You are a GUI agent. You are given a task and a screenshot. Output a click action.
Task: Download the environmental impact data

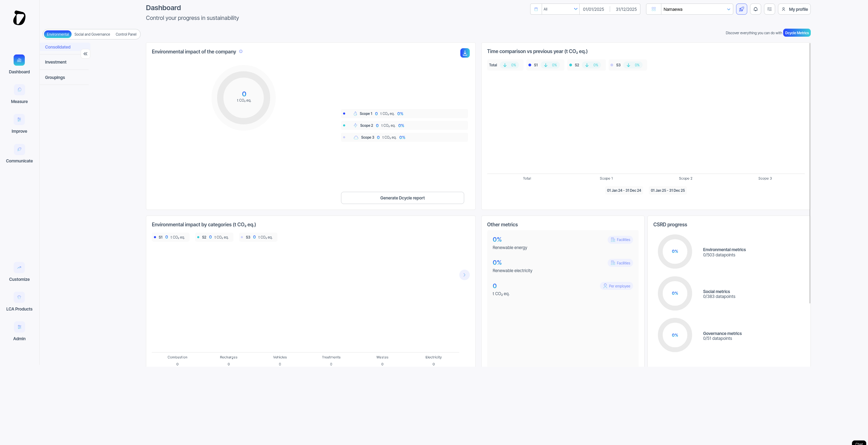[x=465, y=53]
